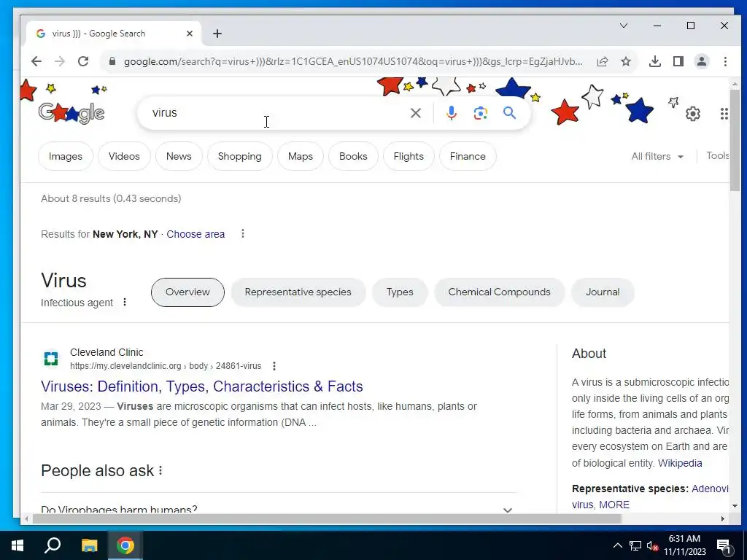Filter results by Finance
Viewport: 747px width, 560px height.
[468, 156]
